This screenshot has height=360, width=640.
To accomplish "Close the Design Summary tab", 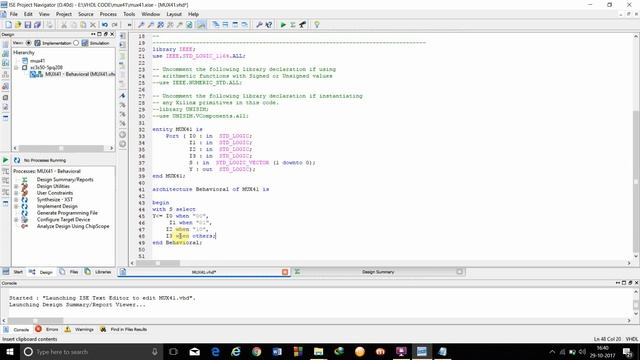I will (460, 272).
